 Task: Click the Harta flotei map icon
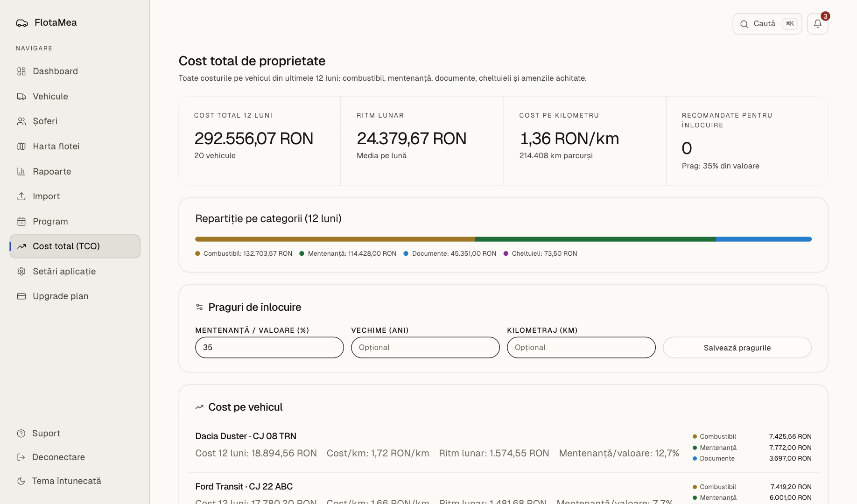pyautogui.click(x=21, y=147)
